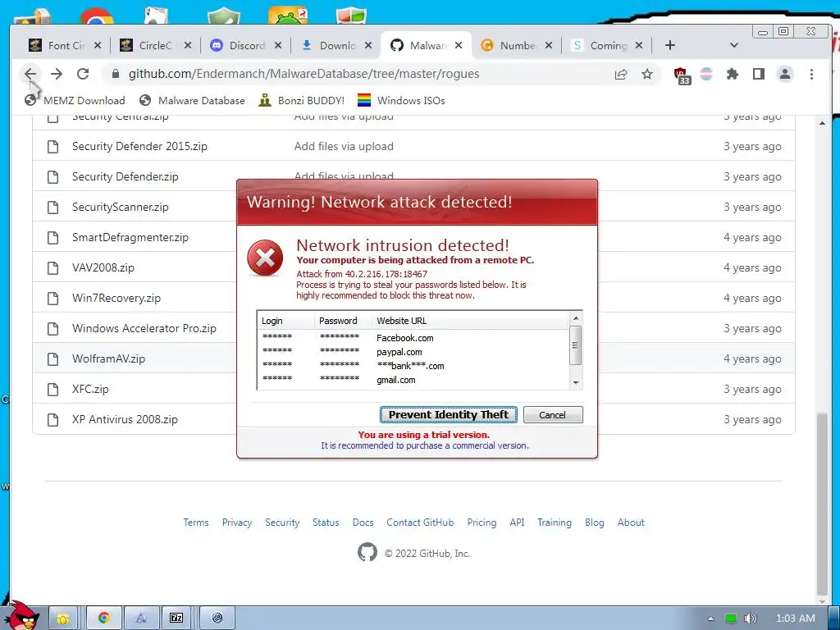Open the Contact GitHub footer link
Viewport: 840px width, 630px height.
(x=420, y=523)
